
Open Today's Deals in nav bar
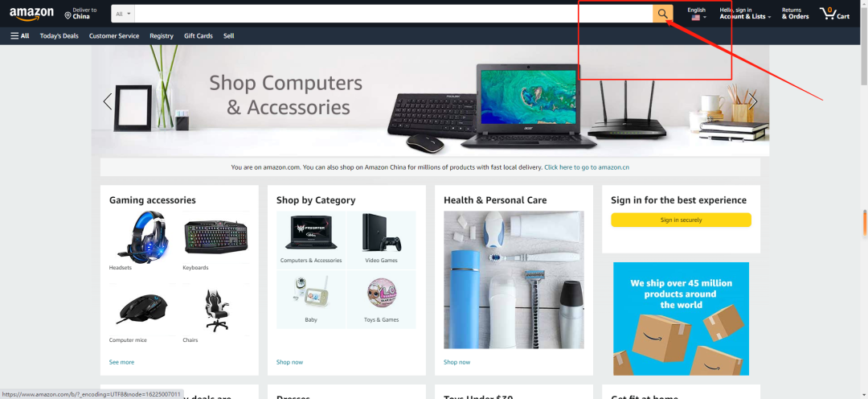click(x=59, y=35)
